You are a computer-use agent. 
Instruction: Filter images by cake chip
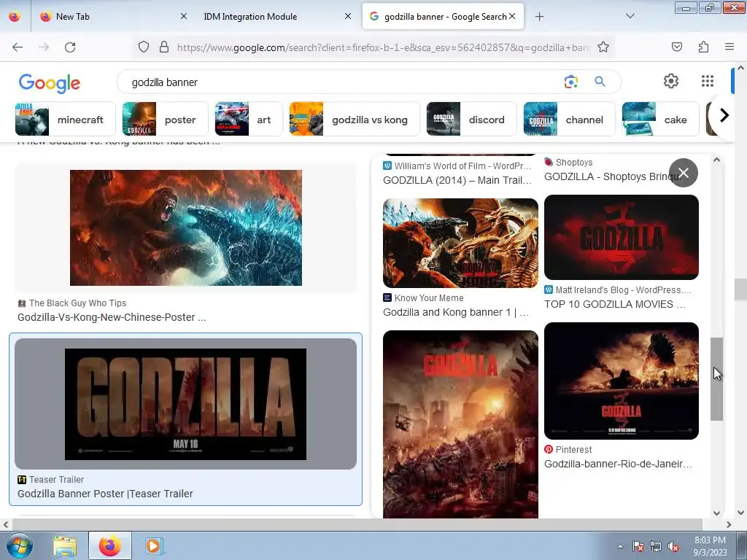tap(660, 119)
